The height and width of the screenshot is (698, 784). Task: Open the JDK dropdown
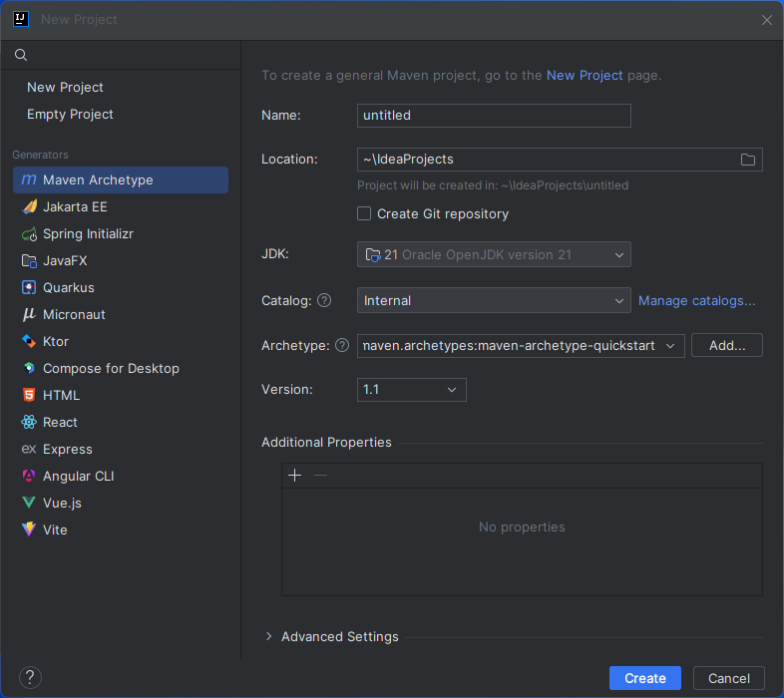494,254
